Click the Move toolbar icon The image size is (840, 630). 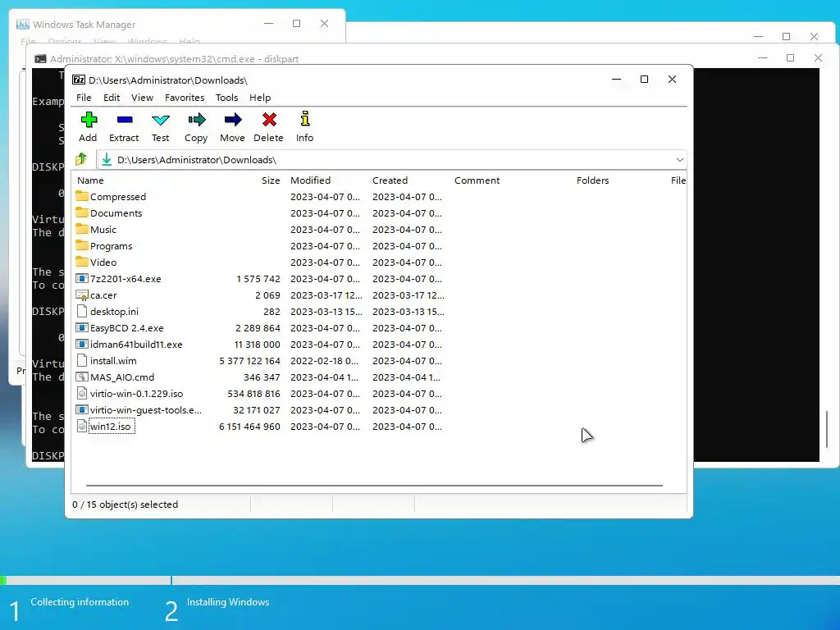coord(232,120)
